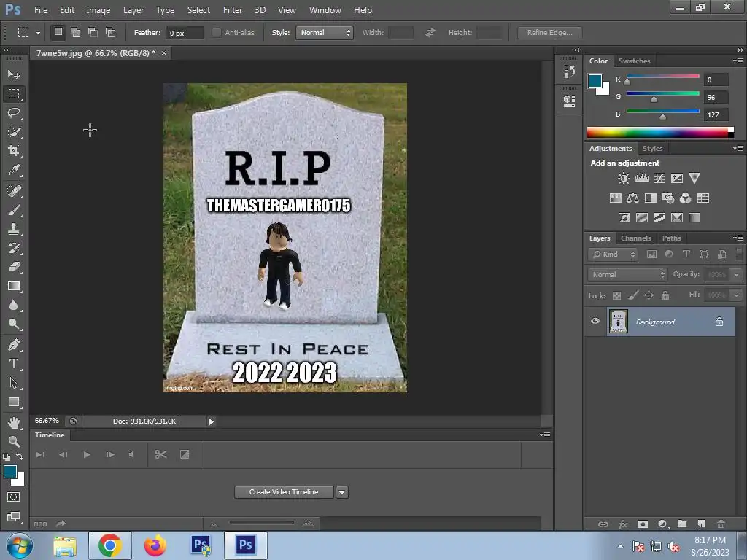
Task: Select the Brush tool
Action: 14,210
